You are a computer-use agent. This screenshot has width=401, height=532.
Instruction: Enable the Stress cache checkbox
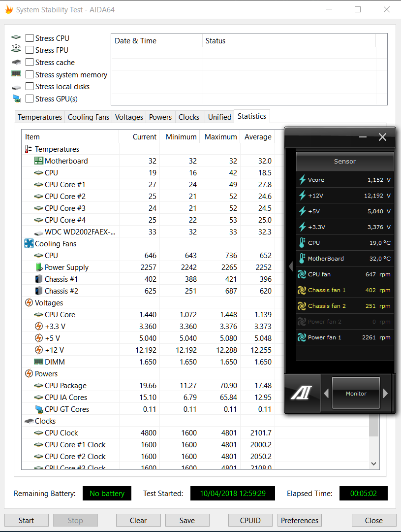(30, 62)
